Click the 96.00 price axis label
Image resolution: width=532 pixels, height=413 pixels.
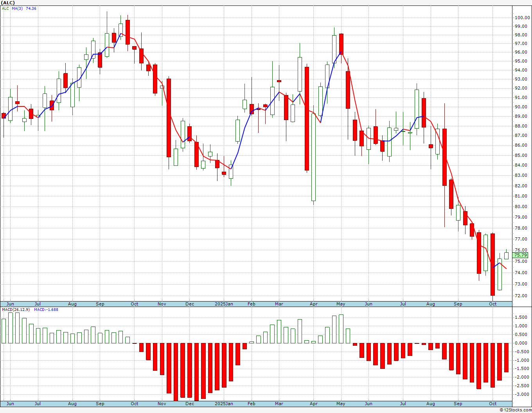[521, 52]
